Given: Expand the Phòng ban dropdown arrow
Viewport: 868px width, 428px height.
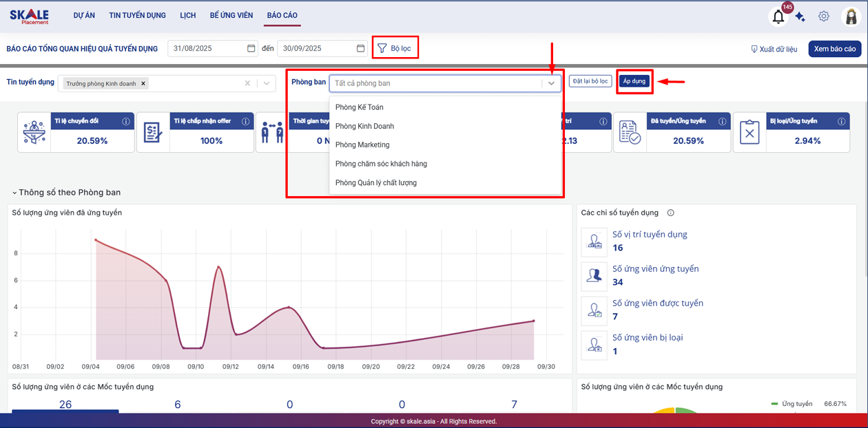Looking at the screenshot, I should (551, 83).
